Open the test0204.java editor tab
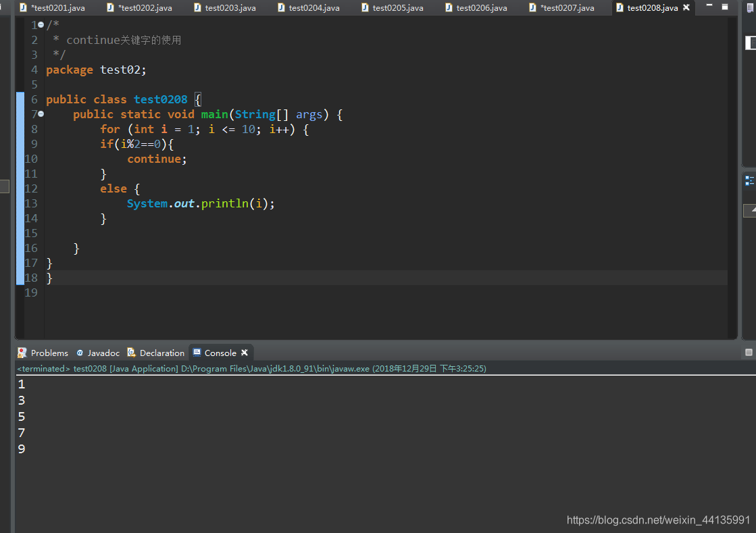Image resolution: width=756 pixels, height=533 pixels. (309, 7)
